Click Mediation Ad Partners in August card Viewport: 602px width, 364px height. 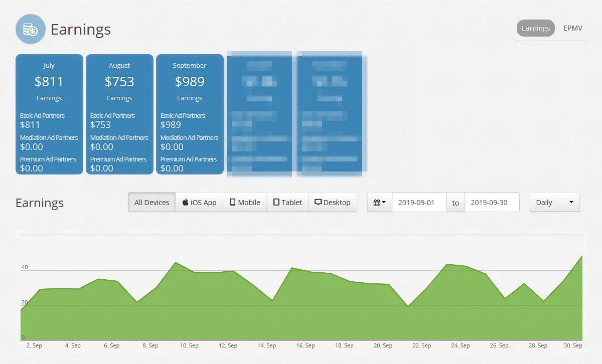pos(119,137)
